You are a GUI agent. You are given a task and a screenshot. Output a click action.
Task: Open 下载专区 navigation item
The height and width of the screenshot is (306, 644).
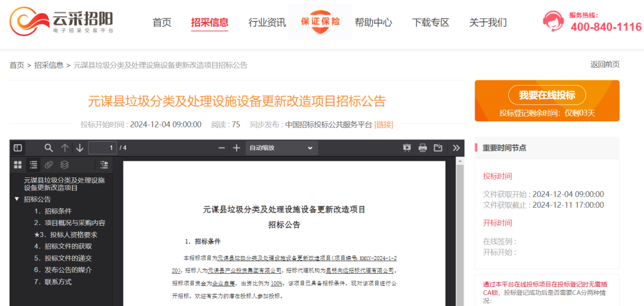[431, 22]
